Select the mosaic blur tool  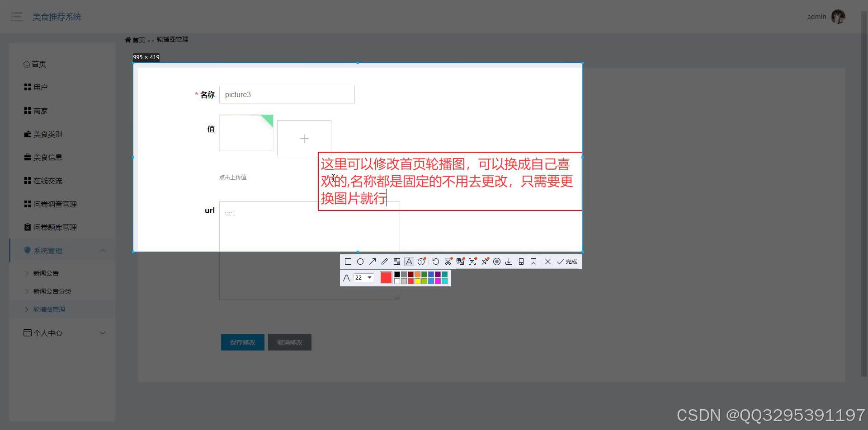[397, 262]
